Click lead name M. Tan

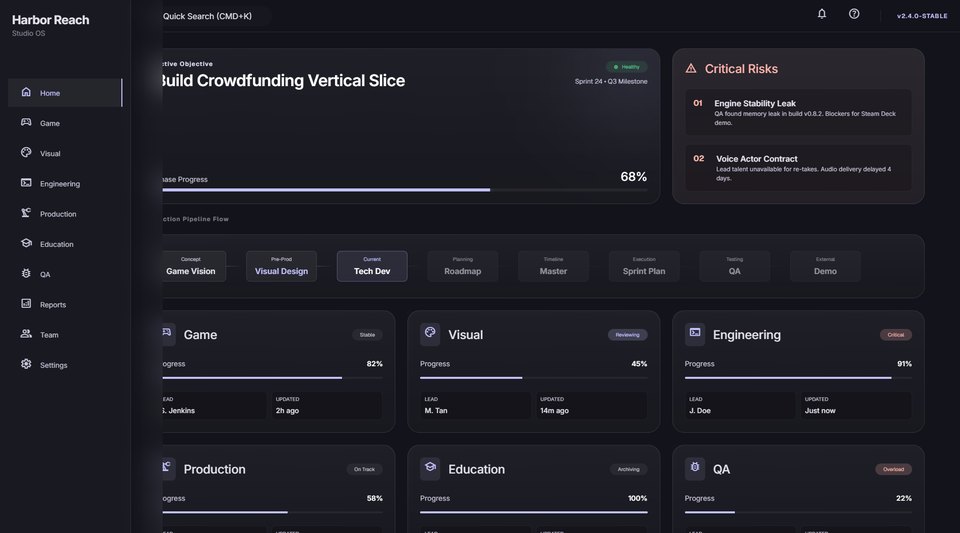pyautogui.click(x=436, y=411)
